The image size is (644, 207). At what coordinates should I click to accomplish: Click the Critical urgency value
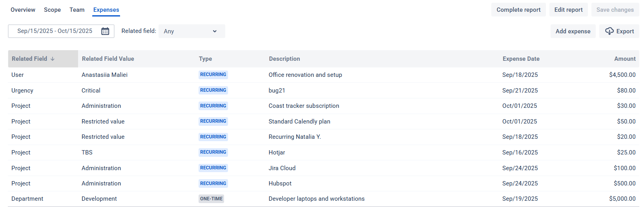[x=91, y=91]
